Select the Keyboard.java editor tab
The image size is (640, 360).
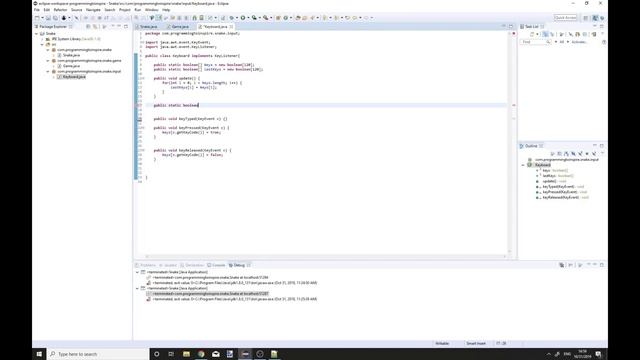click(x=215, y=27)
